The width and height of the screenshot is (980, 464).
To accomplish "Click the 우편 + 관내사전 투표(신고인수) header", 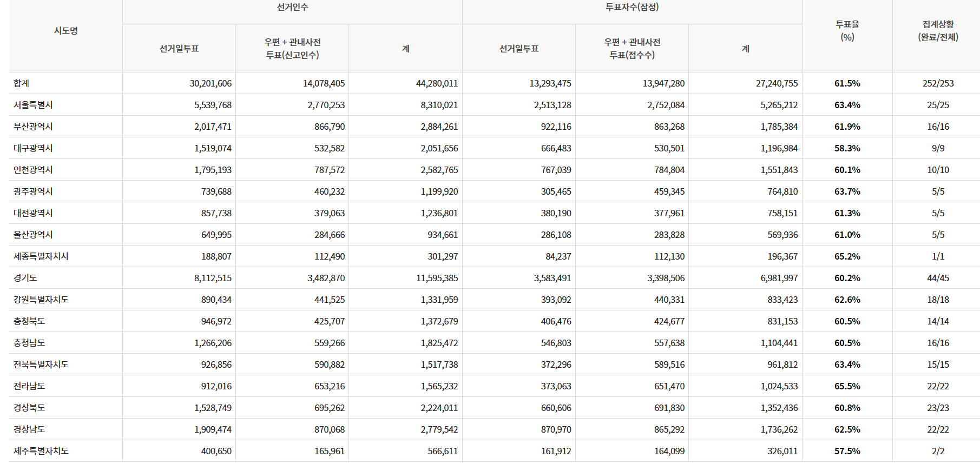I will tap(292, 49).
